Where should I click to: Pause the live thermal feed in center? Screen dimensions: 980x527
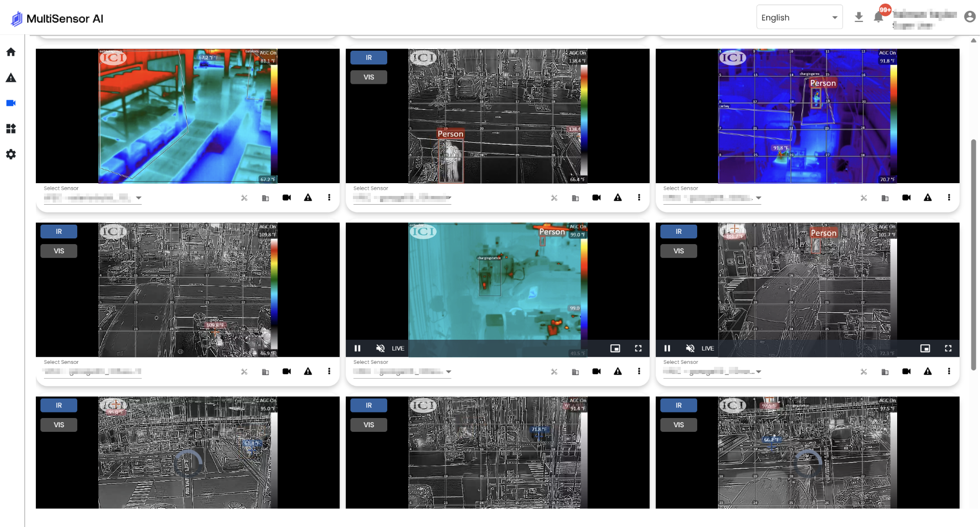click(358, 348)
